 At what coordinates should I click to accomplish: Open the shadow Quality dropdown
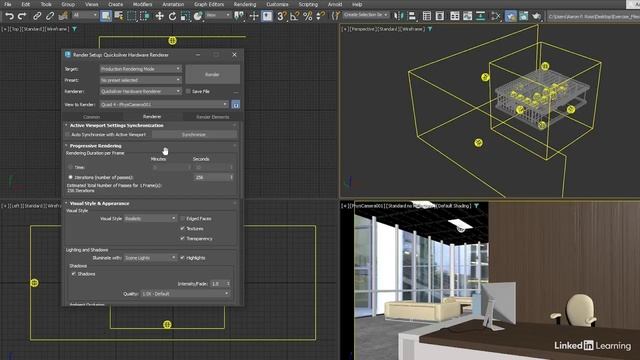185,293
